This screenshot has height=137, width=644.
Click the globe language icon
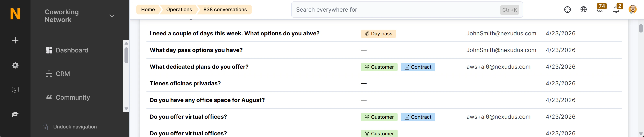tap(584, 9)
